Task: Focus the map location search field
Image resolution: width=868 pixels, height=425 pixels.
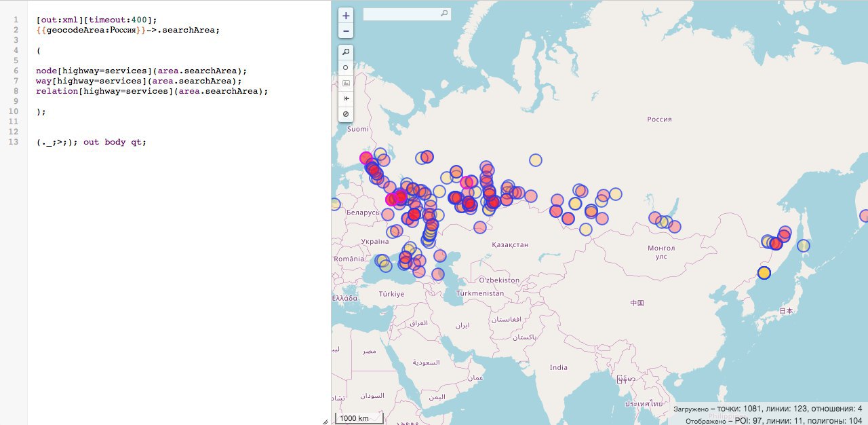Action: click(407, 14)
